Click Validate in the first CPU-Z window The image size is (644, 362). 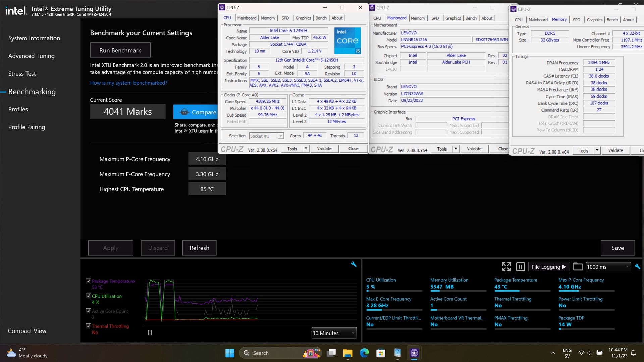click(x=324, y=148)
